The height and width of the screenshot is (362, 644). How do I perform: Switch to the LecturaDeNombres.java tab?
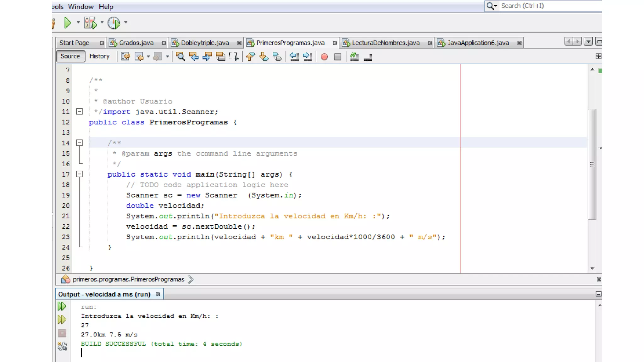pos(386,43)
